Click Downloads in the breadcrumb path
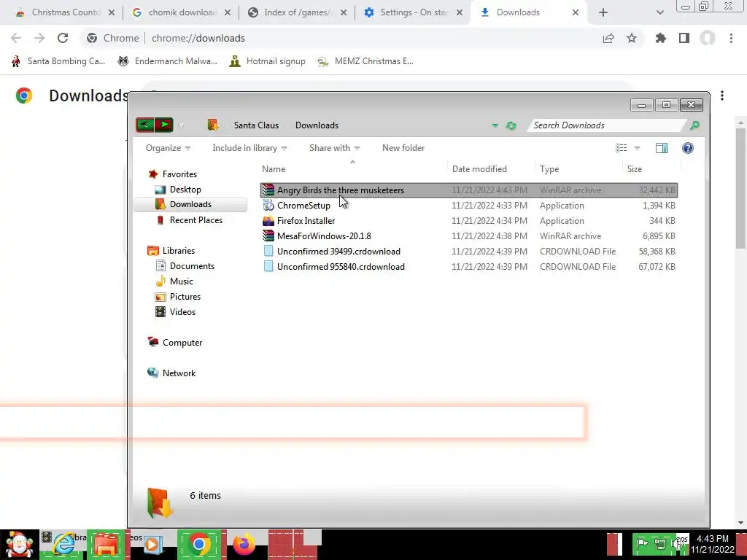Screen dimensions: 747x560 (317, 125)
